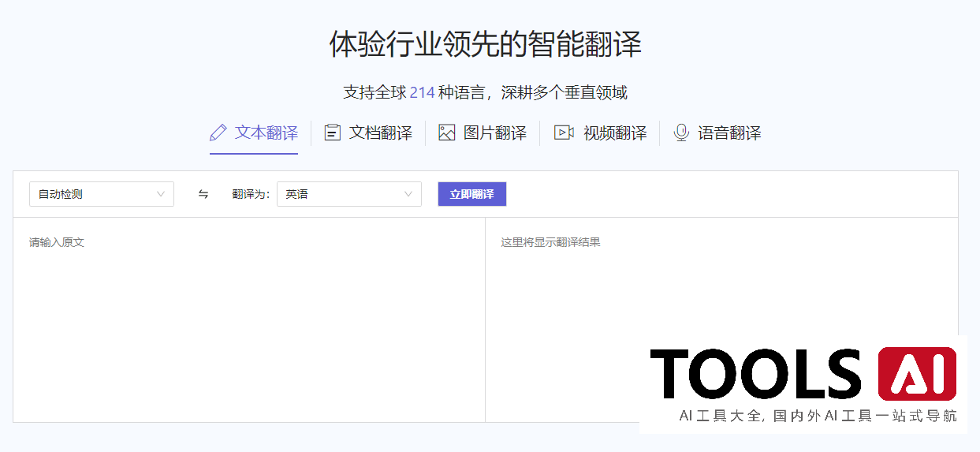Click the video icon beside 视频翻译
The width and height of the screenshot is (980, 452).
coord(564,133)
